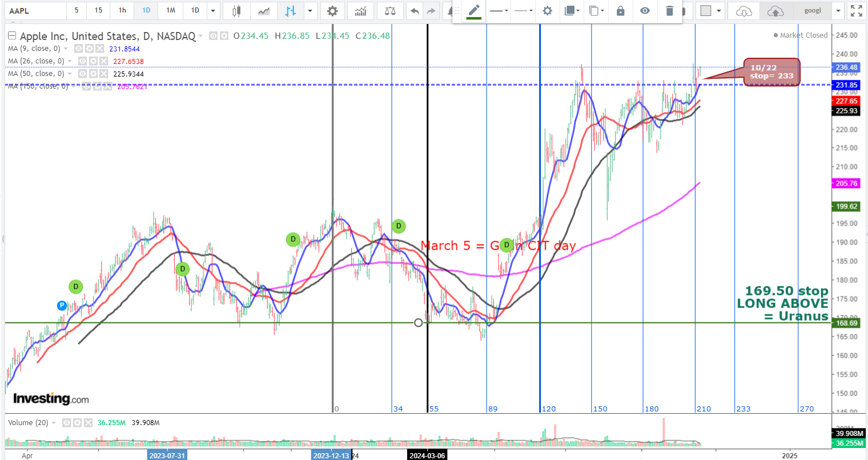Click the light gray color swatch
This screenshot has width=868, height=460.
tap(706, 11)
